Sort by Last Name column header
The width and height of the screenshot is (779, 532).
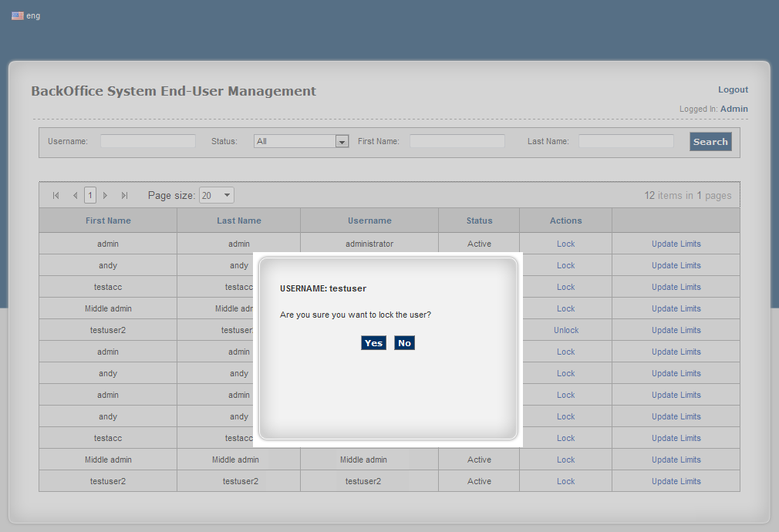point(238,221)
